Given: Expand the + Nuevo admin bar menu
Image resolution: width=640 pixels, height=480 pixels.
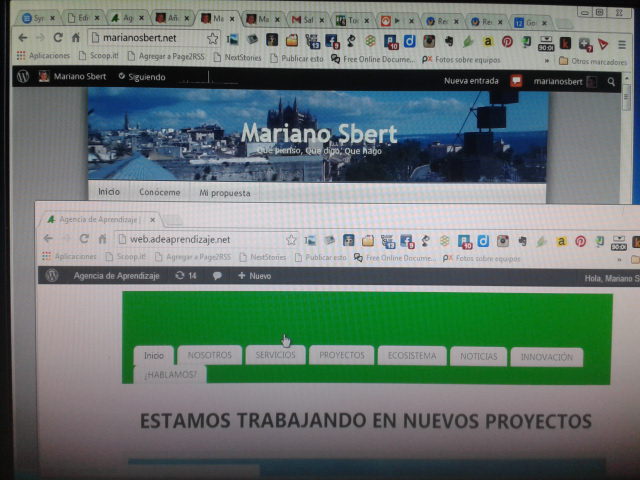Looking at the screenshot, I should point(254,275).
